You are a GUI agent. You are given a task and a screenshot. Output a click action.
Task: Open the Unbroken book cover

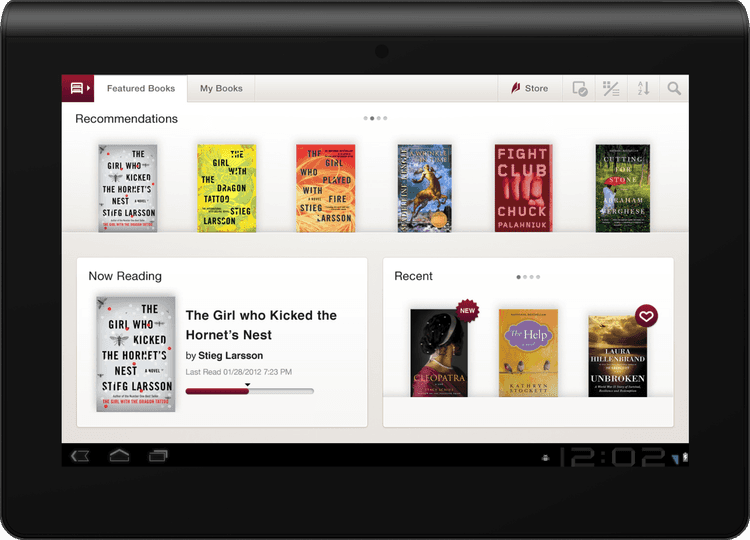tap(618, 356)
